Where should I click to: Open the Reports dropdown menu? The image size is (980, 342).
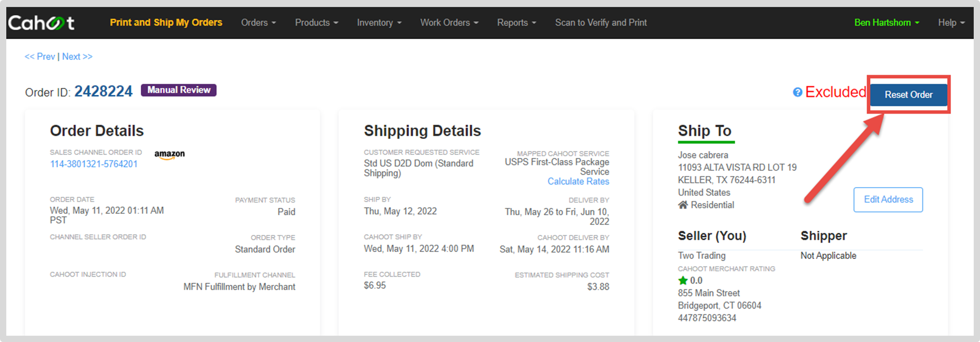click(x=517, y=23)
